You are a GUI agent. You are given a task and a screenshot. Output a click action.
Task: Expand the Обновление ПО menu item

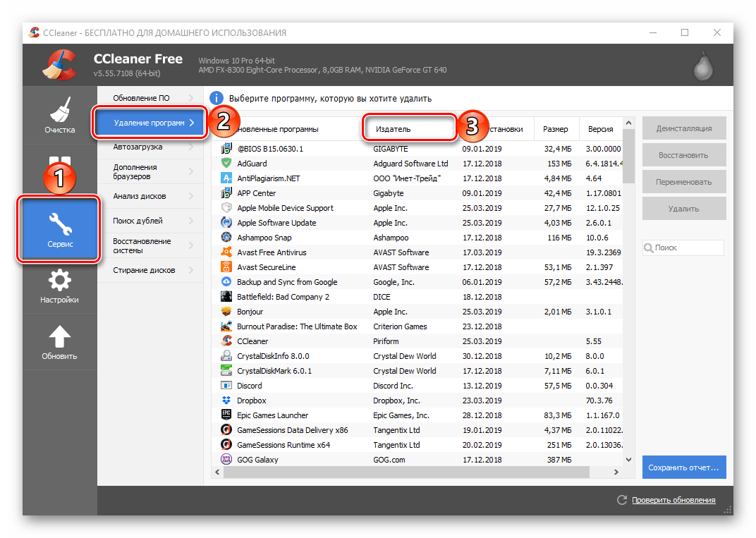150,98
